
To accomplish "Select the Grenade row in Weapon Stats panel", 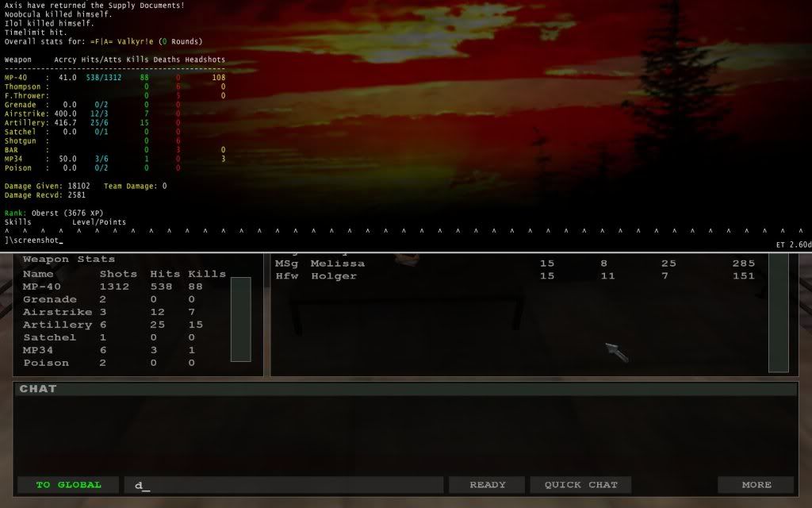I will [124, 299].
